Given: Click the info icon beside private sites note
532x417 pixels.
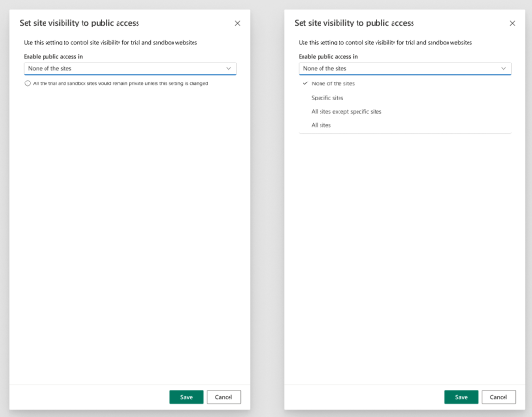Looking at the screenshot, I should 28,83.
